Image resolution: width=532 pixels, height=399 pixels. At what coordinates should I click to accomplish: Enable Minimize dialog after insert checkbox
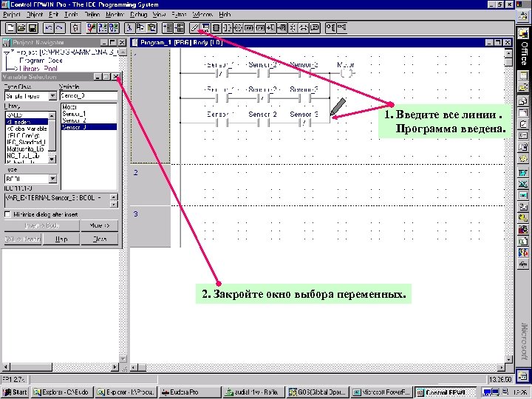tap(7, 214)
